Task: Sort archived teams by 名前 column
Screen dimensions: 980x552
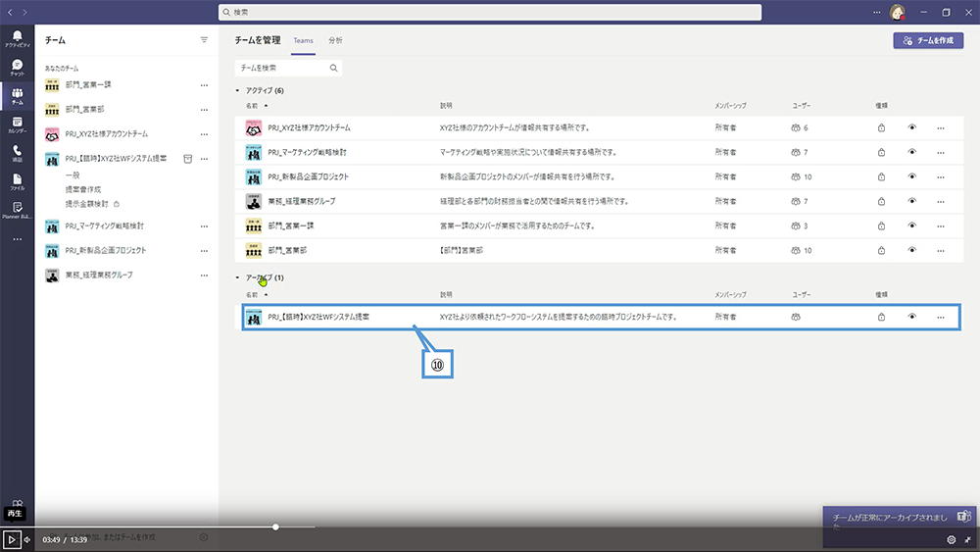Action: tap(256, 294)
